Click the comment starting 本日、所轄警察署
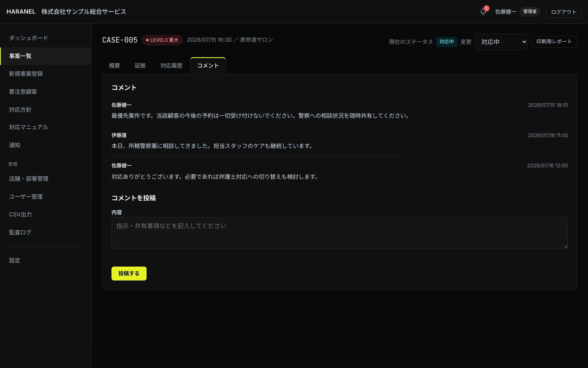The height and width of the screenshot is (368, 588). coord(212,146)
